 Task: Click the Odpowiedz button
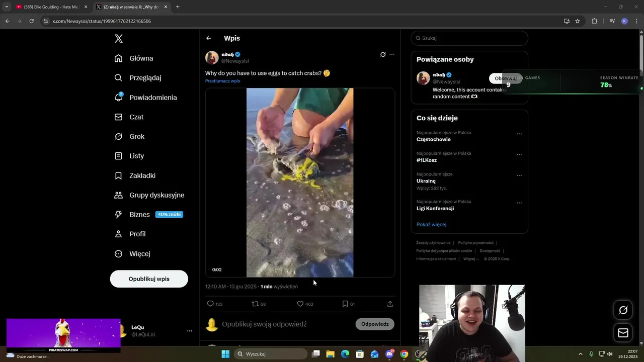pyautogui.click(x=375, y=324)
